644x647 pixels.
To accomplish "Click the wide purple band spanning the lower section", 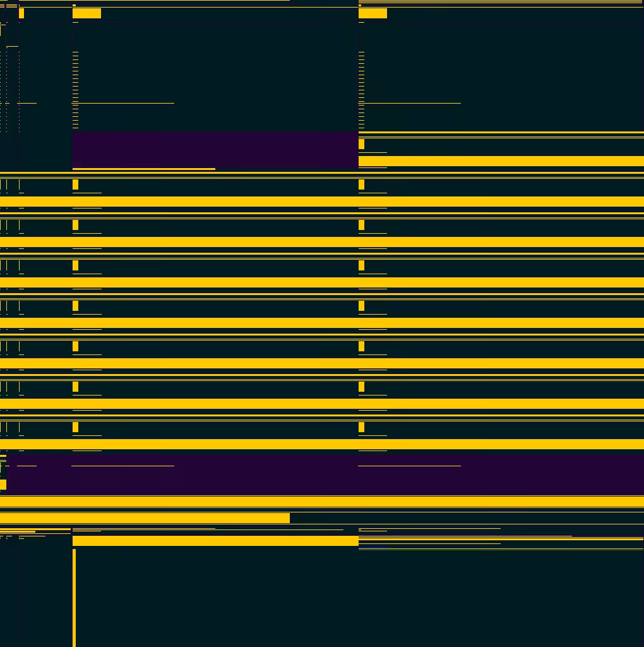I will (325, 475).
